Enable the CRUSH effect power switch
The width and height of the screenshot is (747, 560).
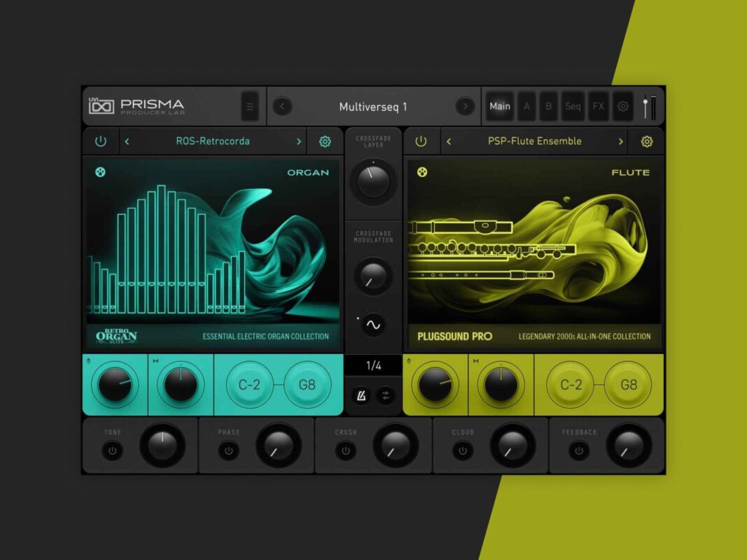[345, 451]
